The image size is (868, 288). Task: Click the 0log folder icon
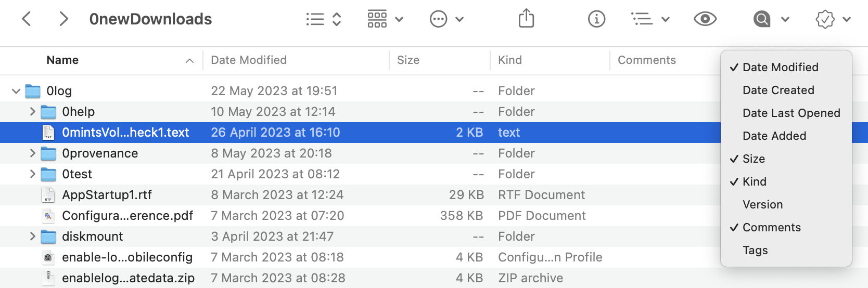click(x=33, y=91)
